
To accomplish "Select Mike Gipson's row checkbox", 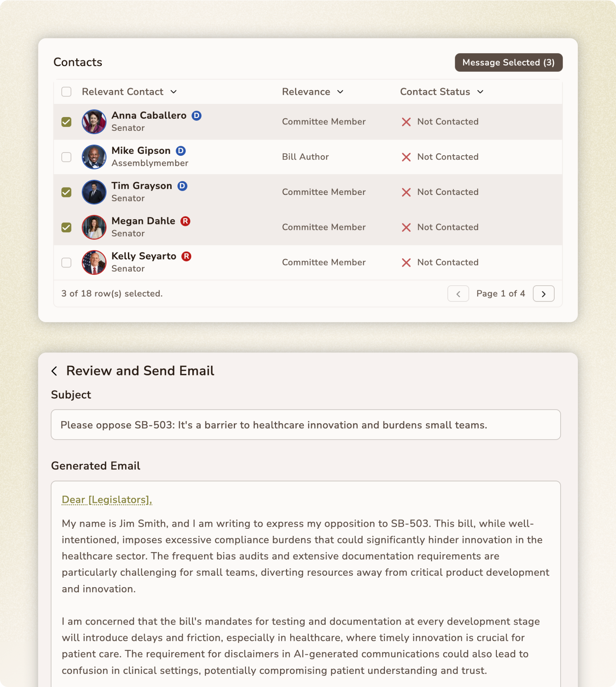I will (x=66, y=157).
